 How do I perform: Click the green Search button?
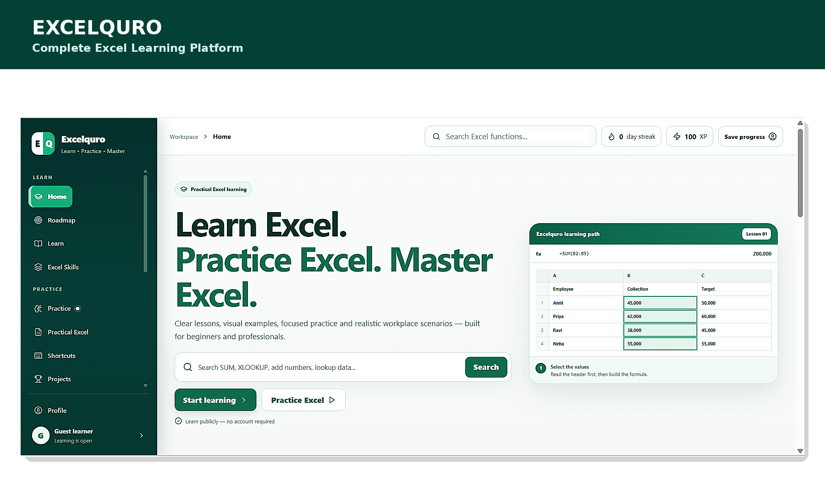point(486,367)
